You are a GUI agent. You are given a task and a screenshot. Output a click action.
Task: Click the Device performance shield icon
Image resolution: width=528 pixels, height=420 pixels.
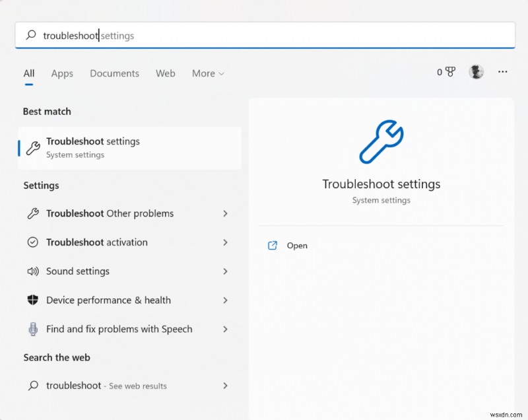(x=32, y=300)
